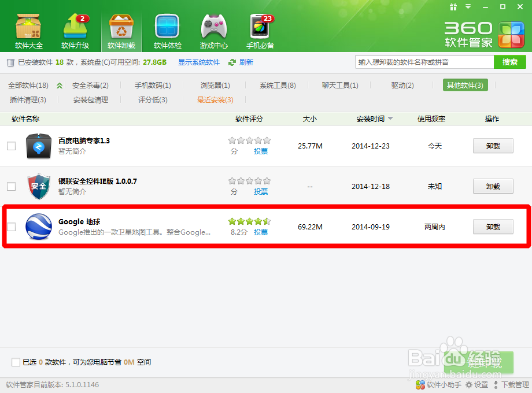This screenshot has width=532, height=393.
Task: Sort by 安装时间 using the arrow
Action: point(390,118)
